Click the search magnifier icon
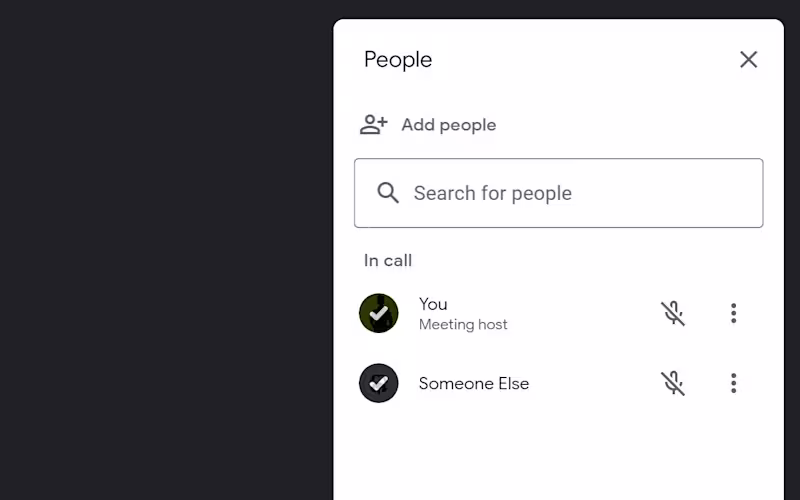 pyautogui.click(x=388, y=193)
